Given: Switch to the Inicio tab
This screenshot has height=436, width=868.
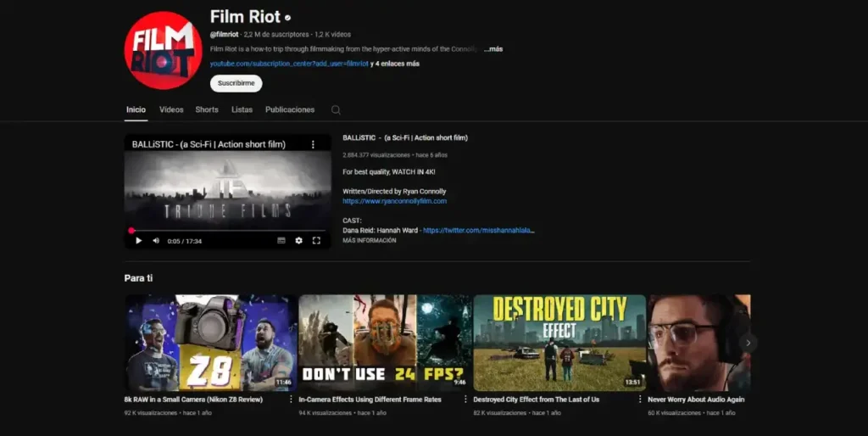Looking at the screenshot, I should pyautogui.click(x=136, y=109).
